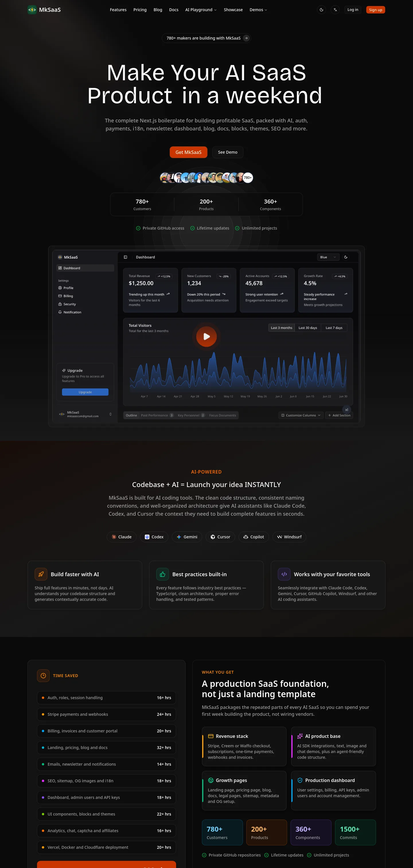Click the sidebar toggle icon beside Dashboard title
This screenshot has height=868, width=413.
tap(125, 257)
